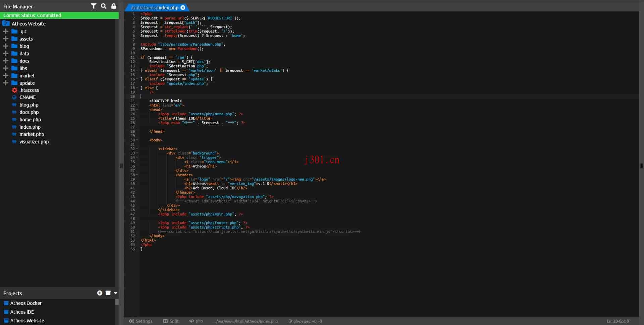Open the blog.php file

coord(29,105)
